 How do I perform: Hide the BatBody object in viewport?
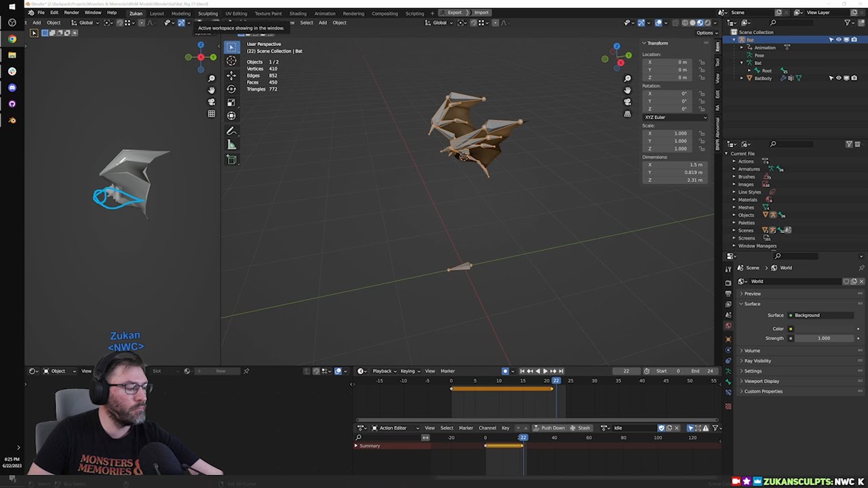pos(839,78)
